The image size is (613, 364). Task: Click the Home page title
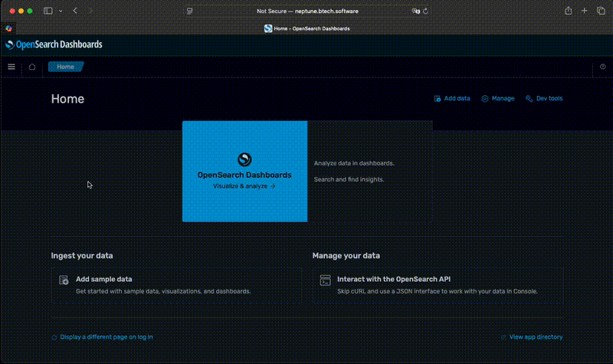pyautogui.click(x=67, y=99)
